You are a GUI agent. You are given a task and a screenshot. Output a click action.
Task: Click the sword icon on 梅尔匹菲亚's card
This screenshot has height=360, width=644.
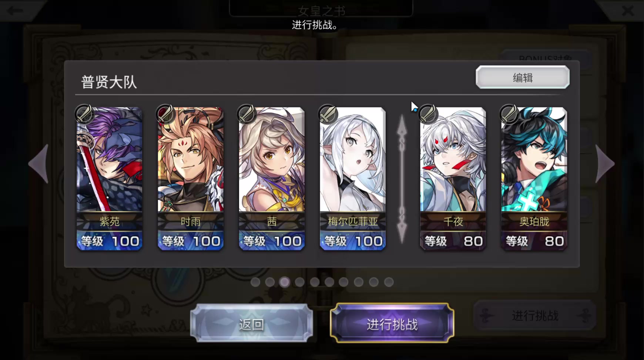tap(328, 114)
